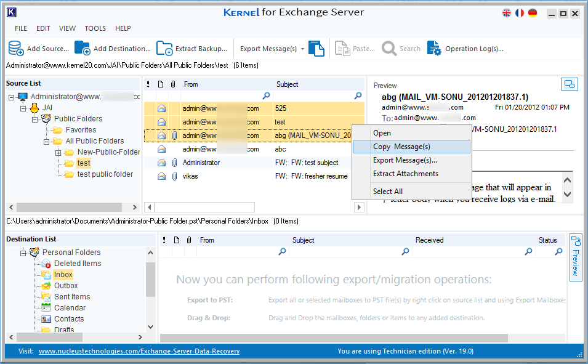Choose Export Message(s)... from context menu
Screen dimensions: 588x364
[412, 160]
